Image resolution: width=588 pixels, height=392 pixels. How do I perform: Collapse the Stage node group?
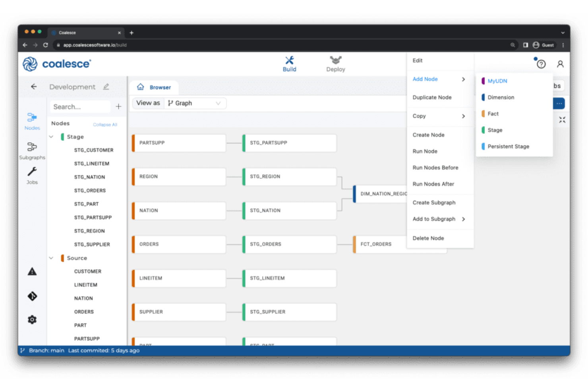click(51, 137)
